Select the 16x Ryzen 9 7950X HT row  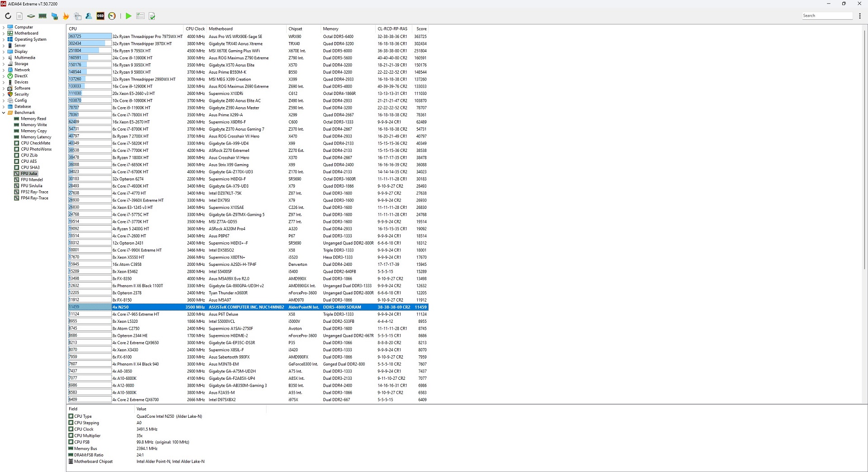[247, 51]
